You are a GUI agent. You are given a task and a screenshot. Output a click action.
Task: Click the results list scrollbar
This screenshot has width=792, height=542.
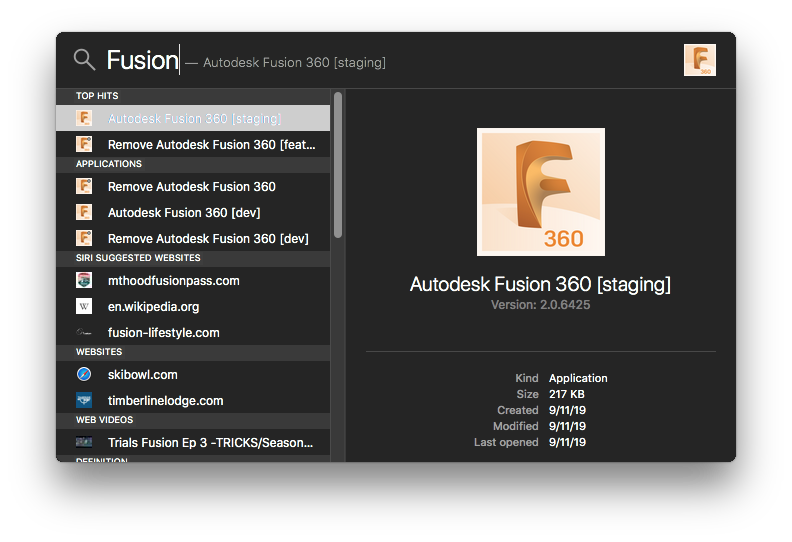click(338, 165)
